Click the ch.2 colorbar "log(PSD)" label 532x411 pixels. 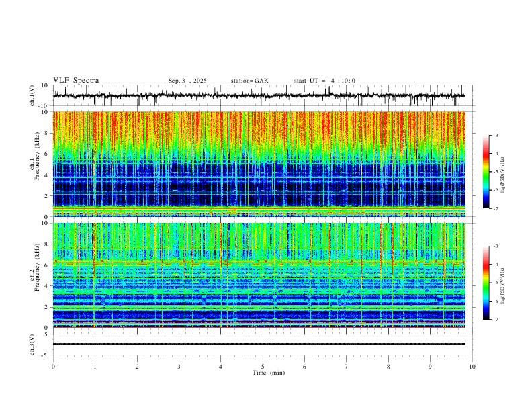coord(502,286)
